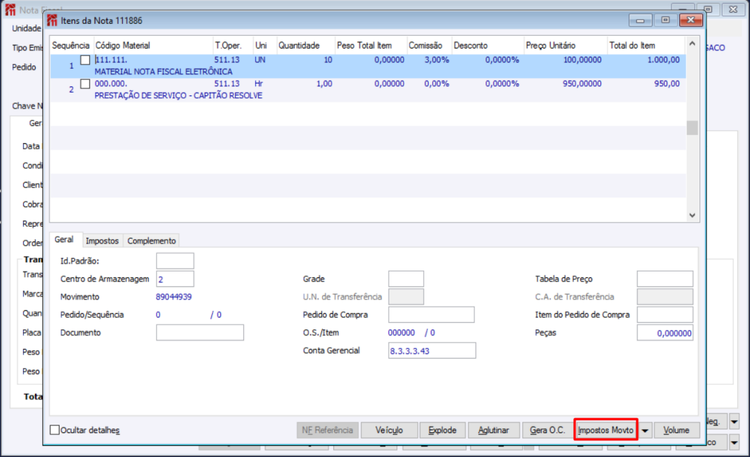Click the Conta Gerencial input field

pos(432,351)
